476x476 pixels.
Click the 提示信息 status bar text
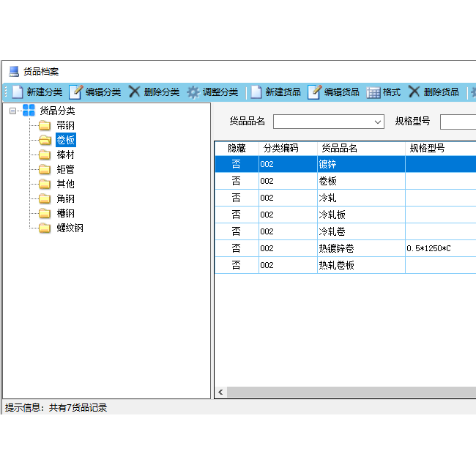coord(56,408)
